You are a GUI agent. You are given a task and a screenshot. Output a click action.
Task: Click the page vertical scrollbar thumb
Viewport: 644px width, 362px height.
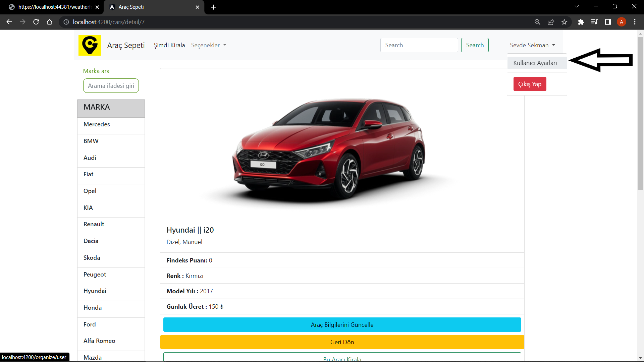[640, 113]
